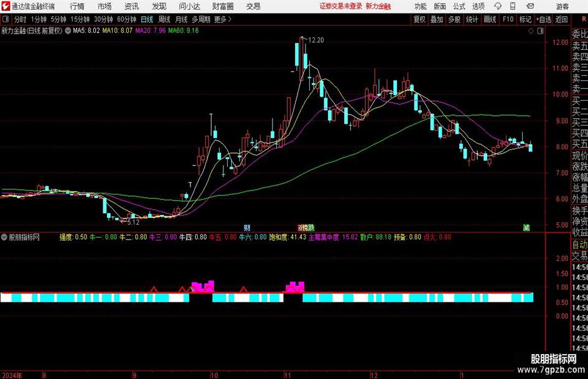
Task: Click the 强度: 0.50 indicator value
Action: [73, 237]
